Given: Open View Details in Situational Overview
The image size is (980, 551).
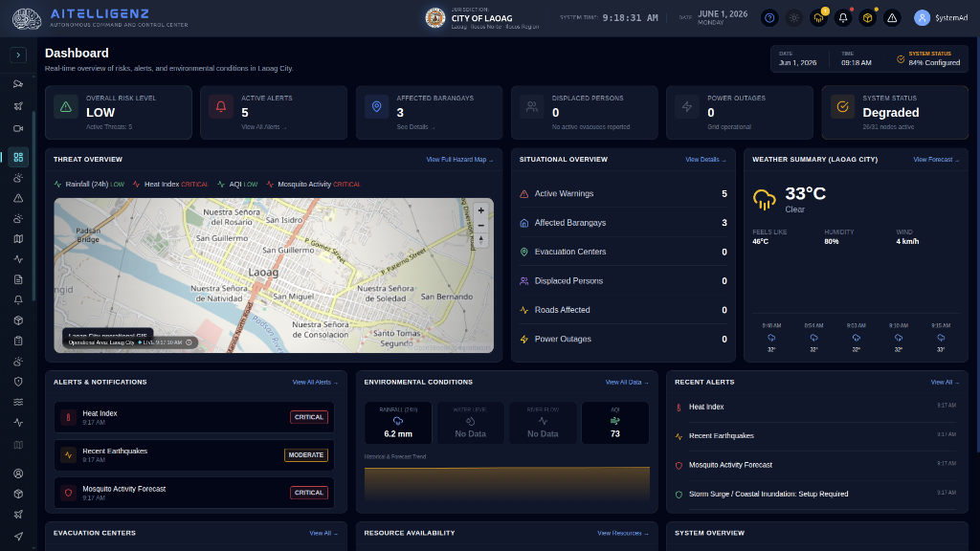Looking at the screenshot, I should pos(705,160).
